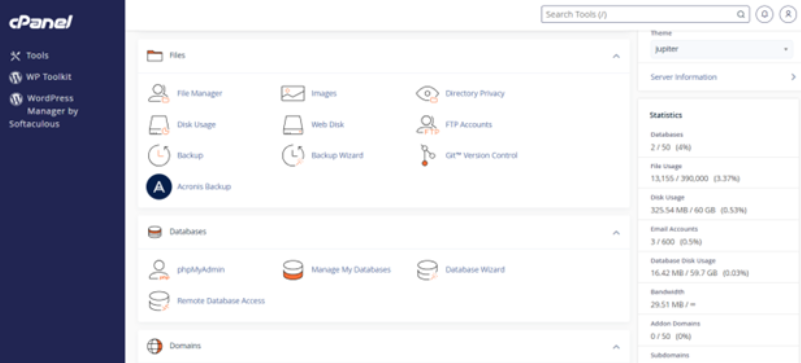Click the Disk Usage statistic in sidebar
The width and height of the screenshot is (801, 363).
coord(667,198)
